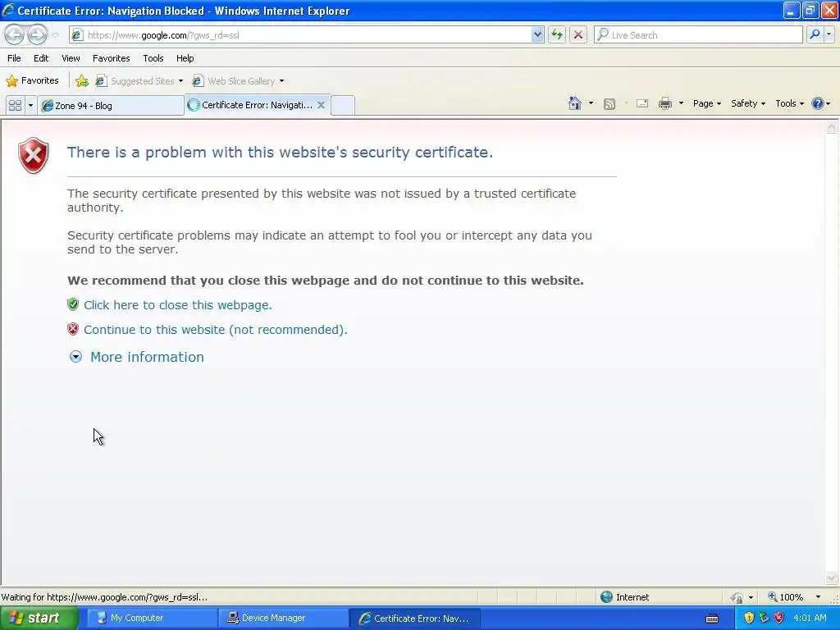This screenshot has width=840, height=630.
Task: Open the Tools menu in menu bar
Action: [x=153, y=58]
